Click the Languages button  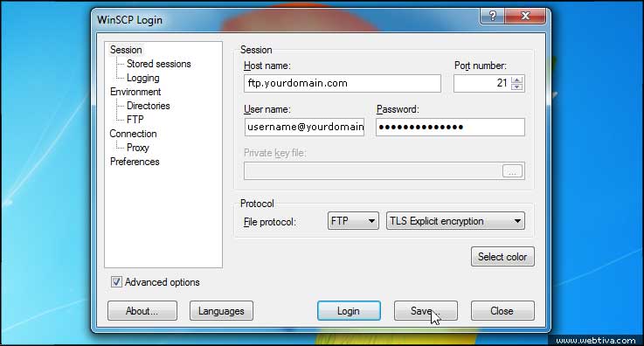pos(221,311)
